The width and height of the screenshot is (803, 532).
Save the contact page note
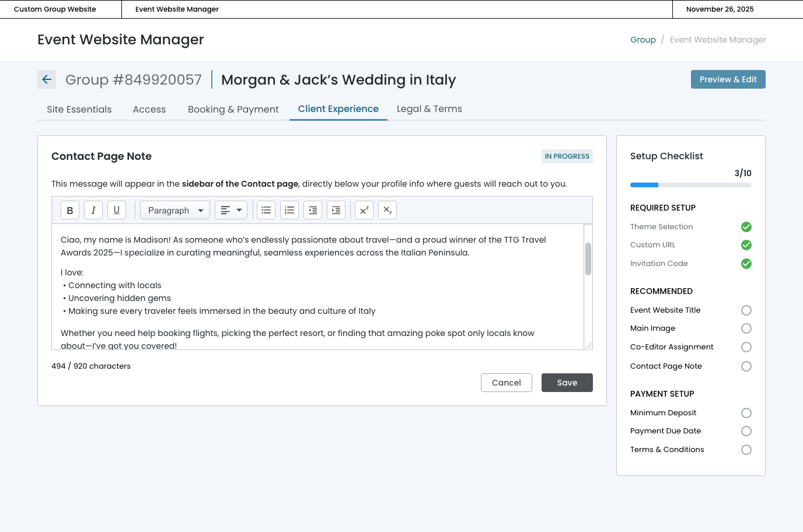tap(567, 383)
